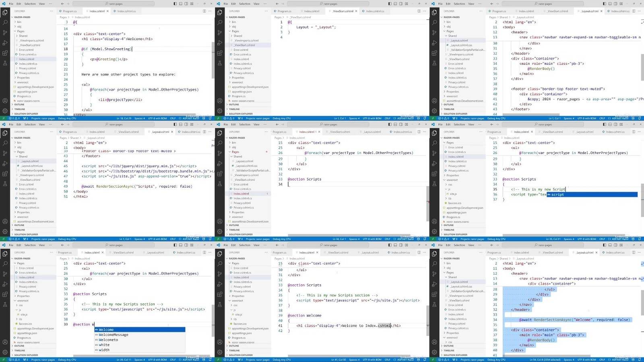The height and width of the screenshot is (362, 644).
Task: Open Edit menu in top-middle window
Action: click(233, 4)
